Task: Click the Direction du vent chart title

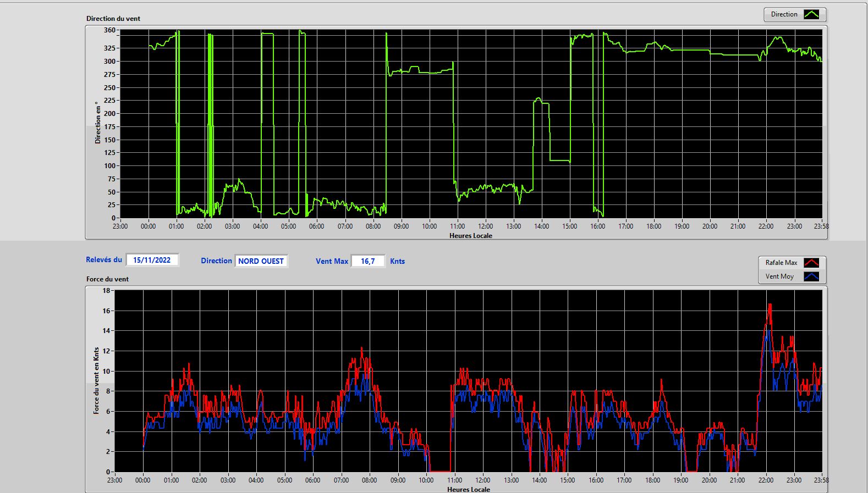Action: point(113,18)
